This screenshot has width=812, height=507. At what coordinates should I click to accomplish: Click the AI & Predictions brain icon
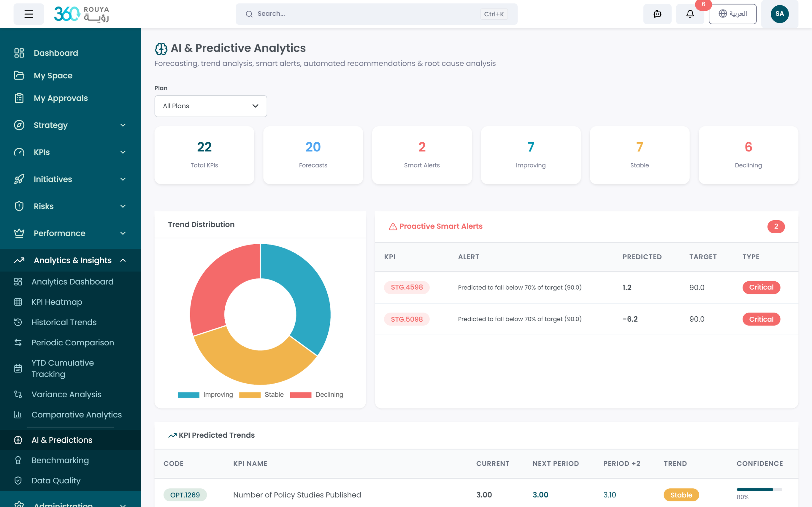tap(18, 440)
